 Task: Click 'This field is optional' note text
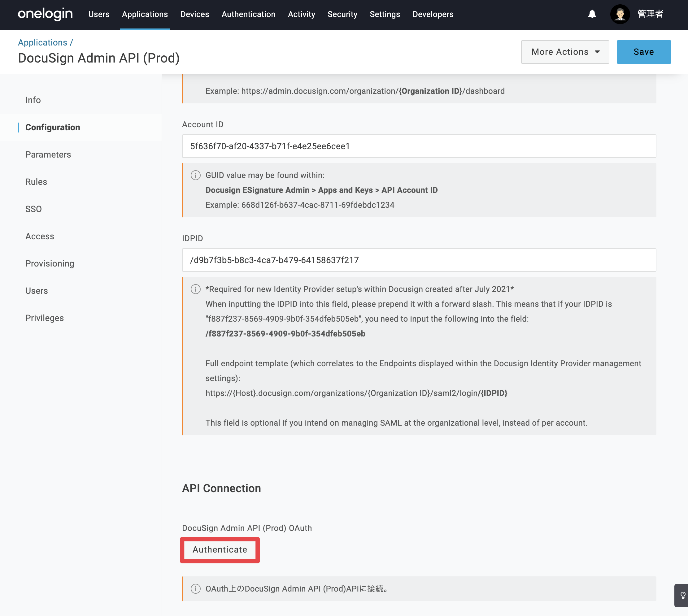click(x=396, y=423)
